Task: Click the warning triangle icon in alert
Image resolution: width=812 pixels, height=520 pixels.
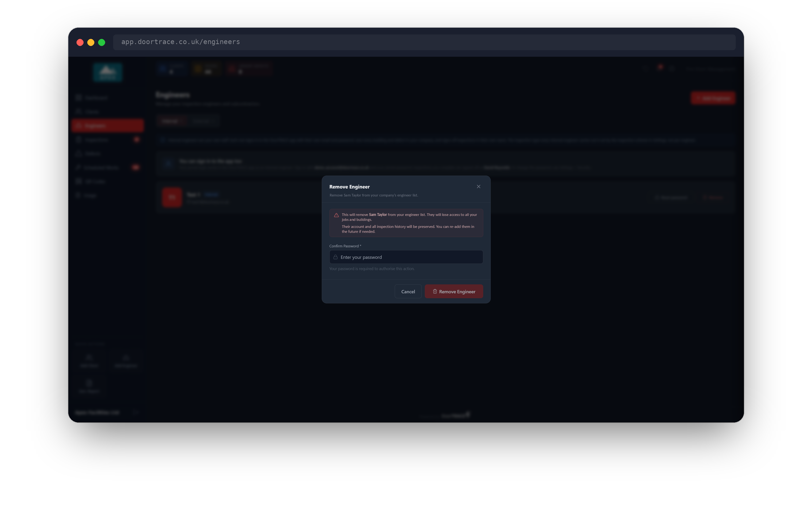Action: pyautogui.click(x=336, y=215)
